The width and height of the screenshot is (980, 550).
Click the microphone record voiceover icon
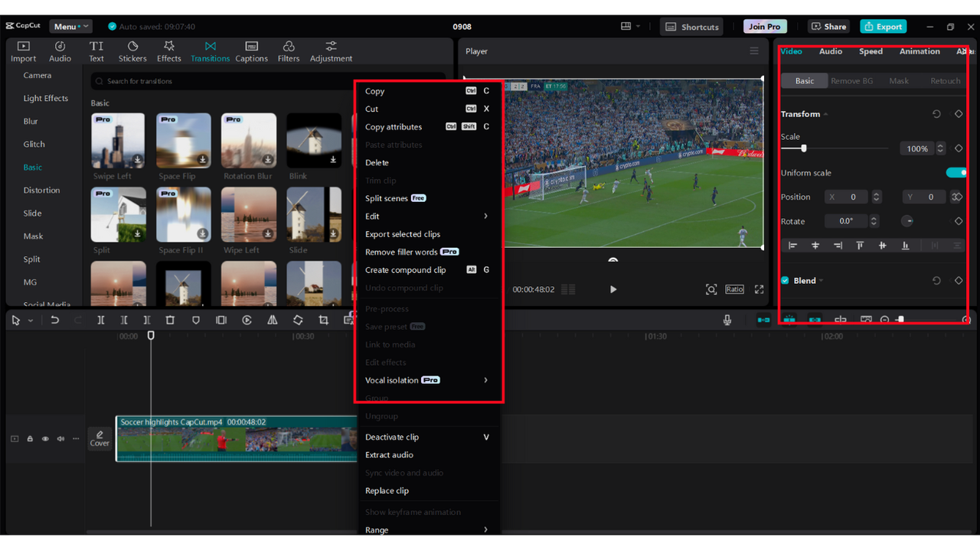coord(727,320)
